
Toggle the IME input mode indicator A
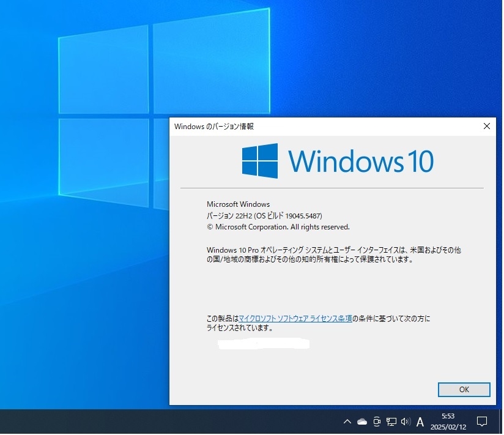click(421, 423)
